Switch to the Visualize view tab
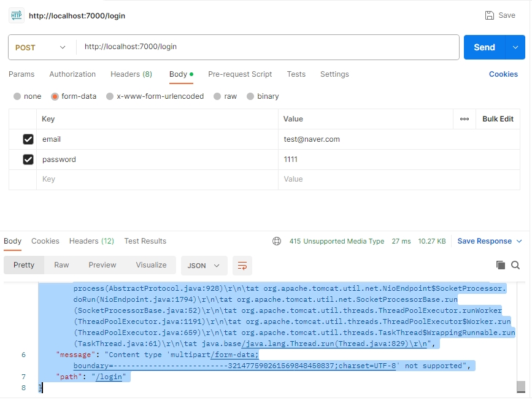 (x=151, y=265)
